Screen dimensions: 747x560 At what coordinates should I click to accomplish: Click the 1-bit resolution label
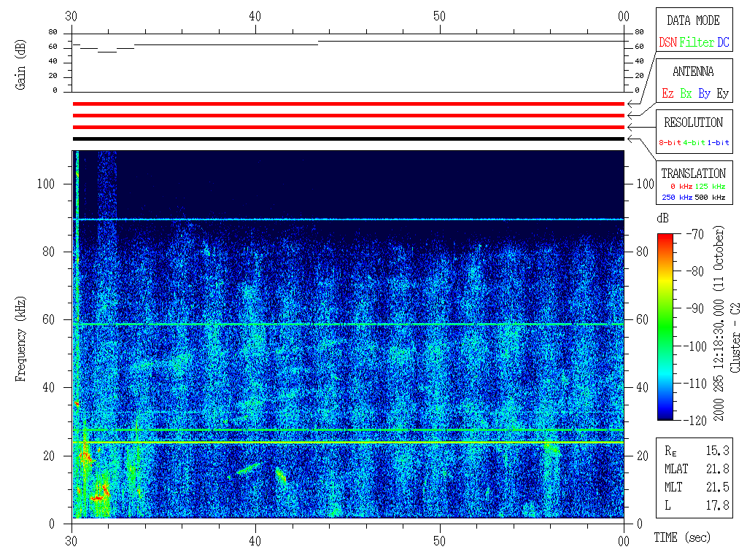point(718,143)
